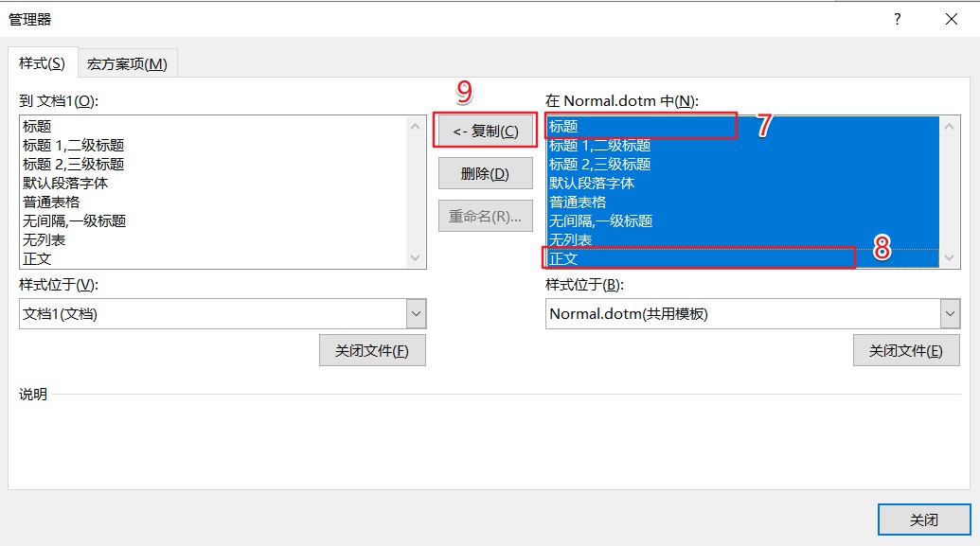Viewport: 980px width, 546px height.
Task: Select 无间隔,一级标题 in 文档1 list
Action: click(x=214, y=220)
